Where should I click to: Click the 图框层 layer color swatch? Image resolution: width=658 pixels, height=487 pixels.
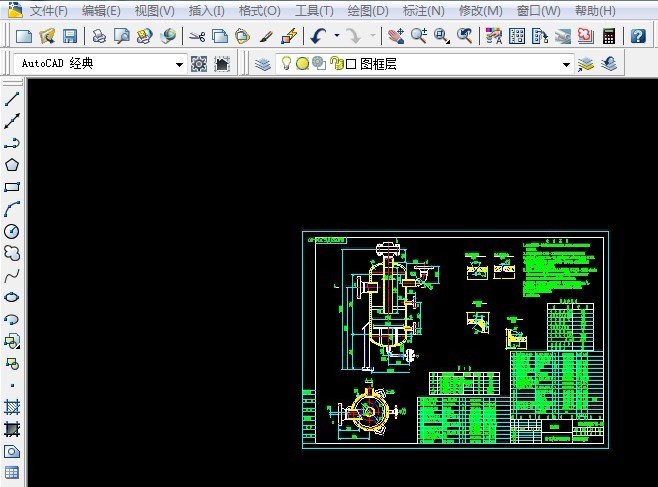pyautogui.click(x=351, y=64)
